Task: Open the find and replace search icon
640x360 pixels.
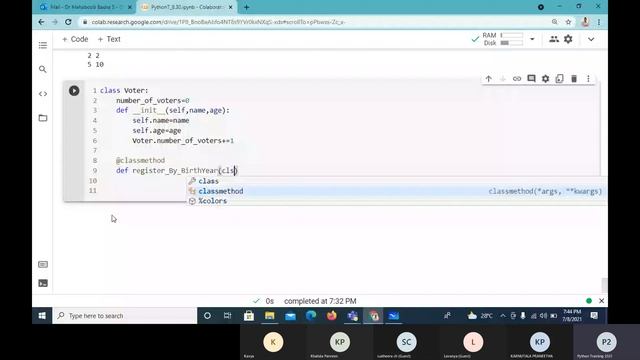Action: 43,69
